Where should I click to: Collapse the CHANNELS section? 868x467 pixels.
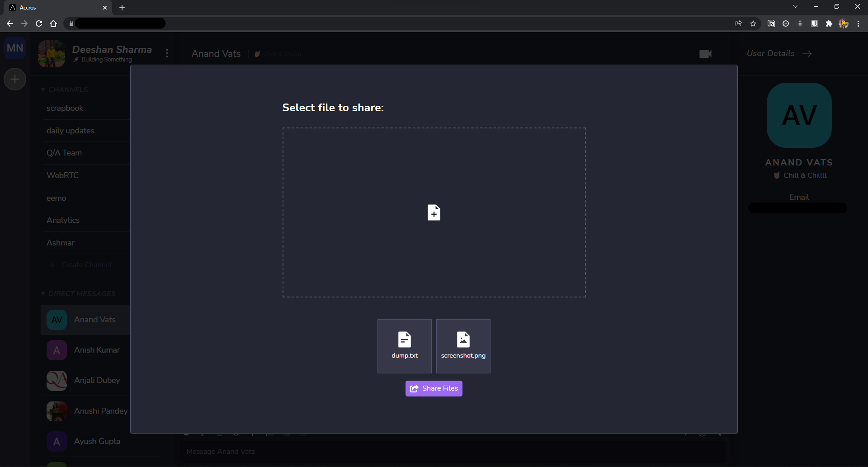[43, 90]
